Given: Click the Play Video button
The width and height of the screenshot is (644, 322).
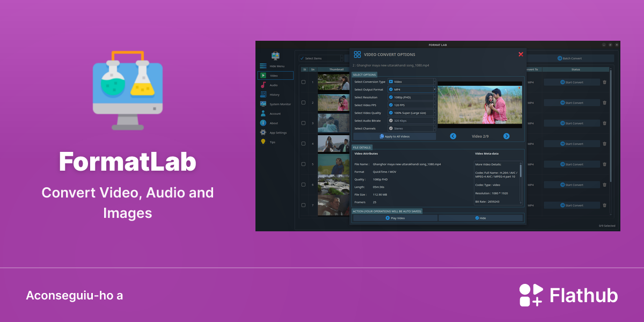Looking at the screenshot, I should (x=395, y=218).
